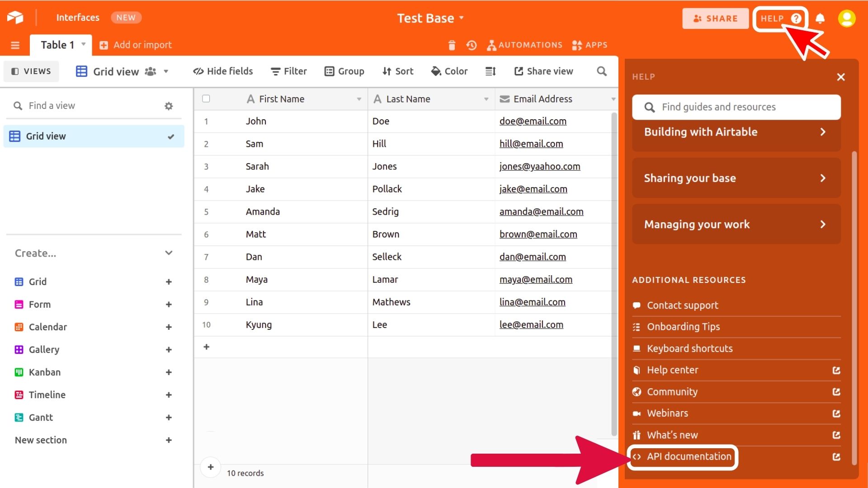Click the HELP button

[781, 19]
